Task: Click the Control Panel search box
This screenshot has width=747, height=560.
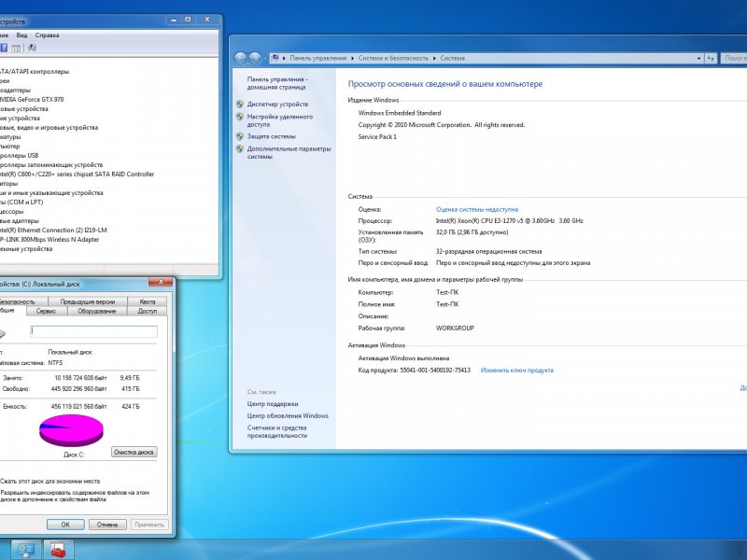Action: tap(734, 58)
